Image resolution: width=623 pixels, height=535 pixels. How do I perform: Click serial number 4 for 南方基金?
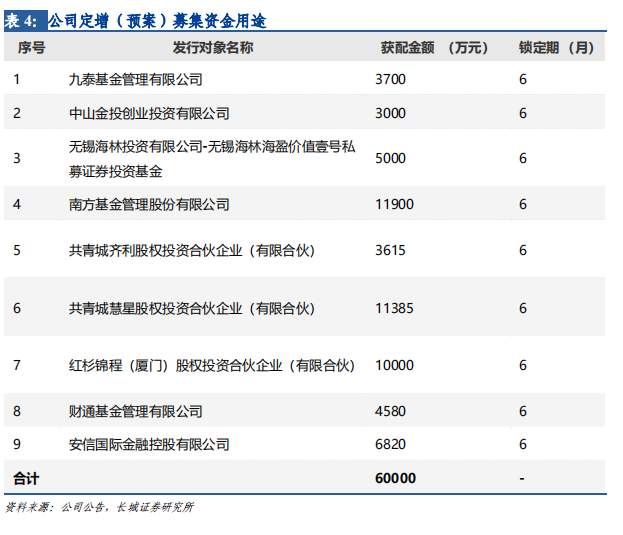pyautogui.click(x=17, y=205)
